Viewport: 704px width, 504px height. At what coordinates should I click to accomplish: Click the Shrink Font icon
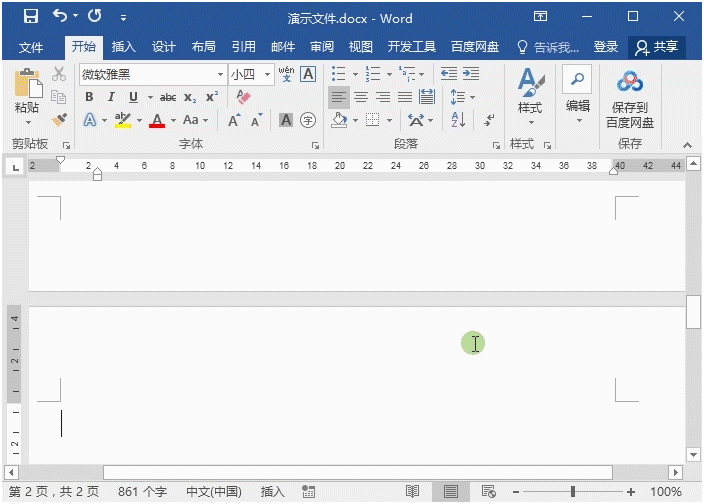(x=256, y=120)
